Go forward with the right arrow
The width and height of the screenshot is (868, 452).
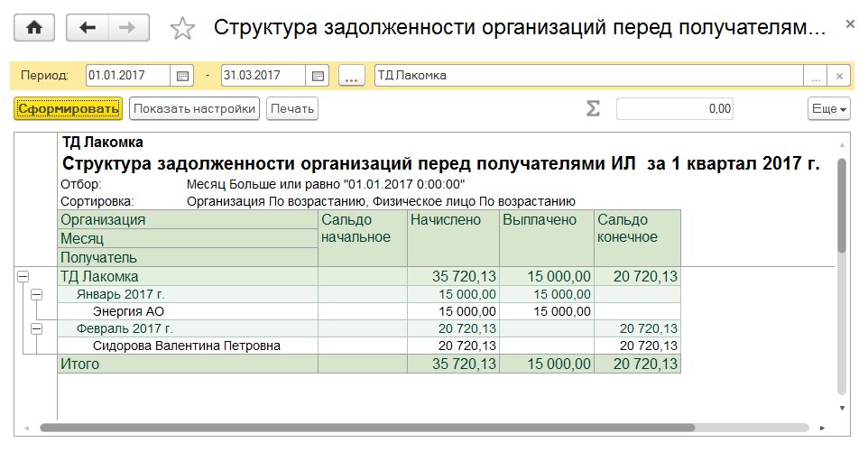(x=128, y=28)
